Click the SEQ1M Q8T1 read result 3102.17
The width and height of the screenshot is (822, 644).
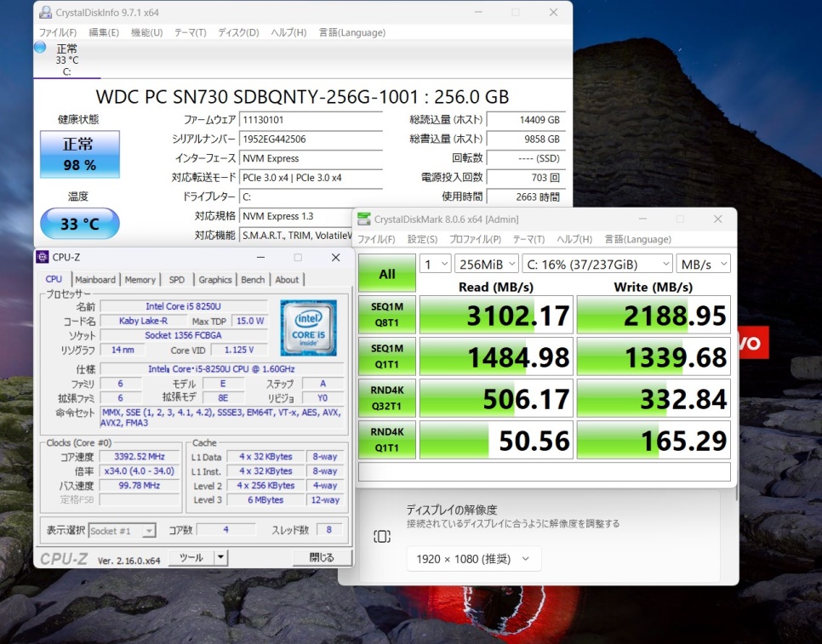coord(496,315)
